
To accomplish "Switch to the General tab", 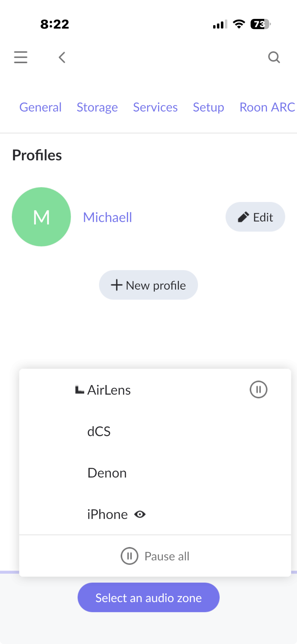I will (x=41, y=107).
